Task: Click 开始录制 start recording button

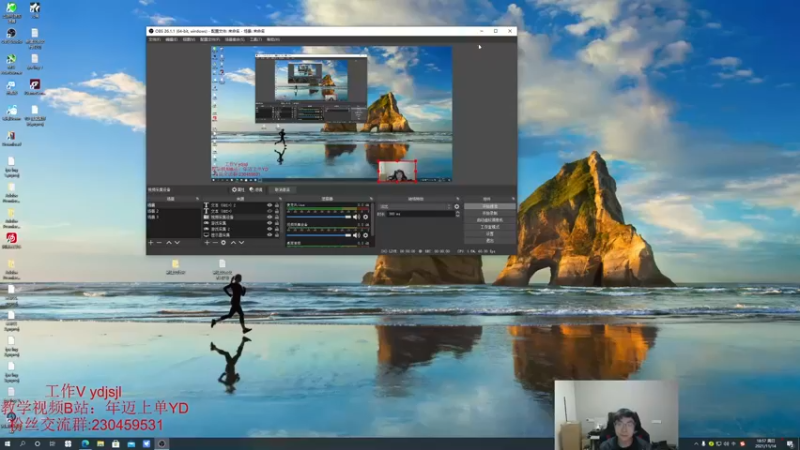Action: click(490, 213)
